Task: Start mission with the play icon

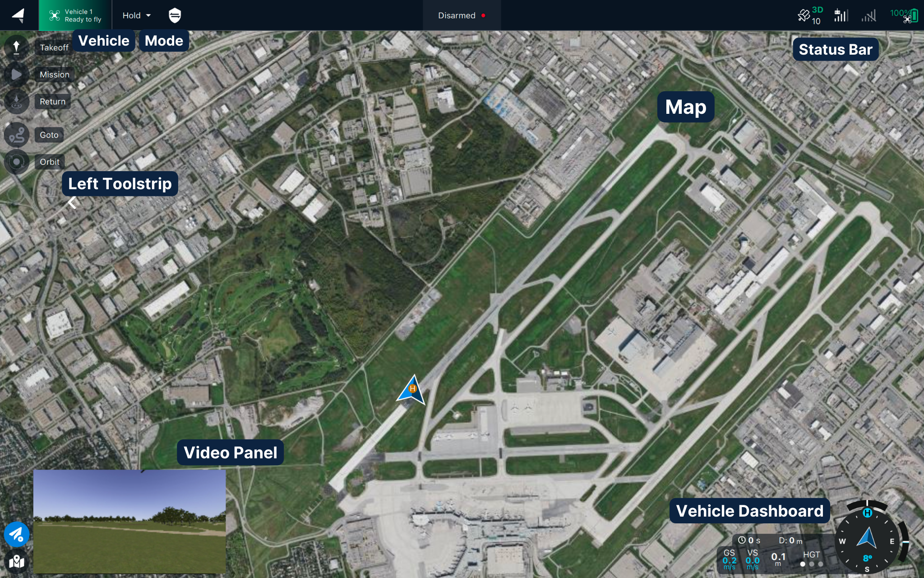Action: pyautogui.click(x=17, y=75)
